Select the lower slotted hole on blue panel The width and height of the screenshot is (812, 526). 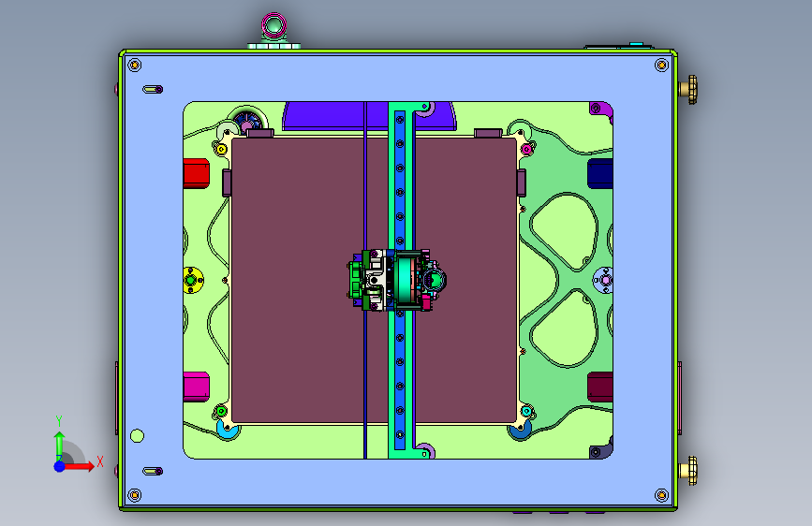coord(153,471)
